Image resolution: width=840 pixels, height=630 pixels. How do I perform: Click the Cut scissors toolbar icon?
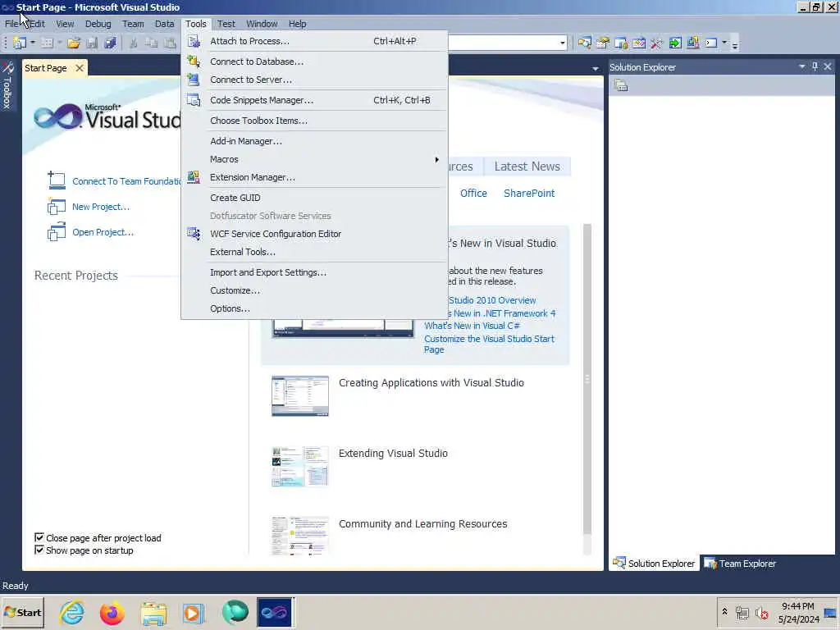click(x=134, y=43)
